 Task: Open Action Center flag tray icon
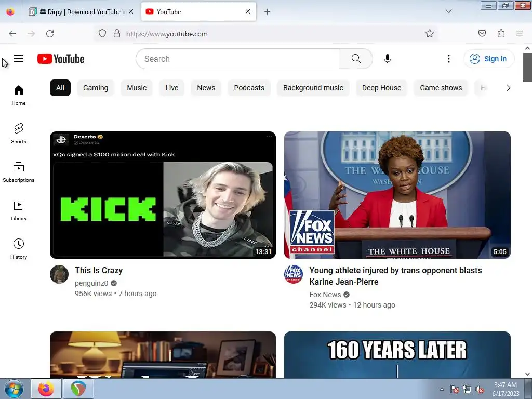(454, 390)
